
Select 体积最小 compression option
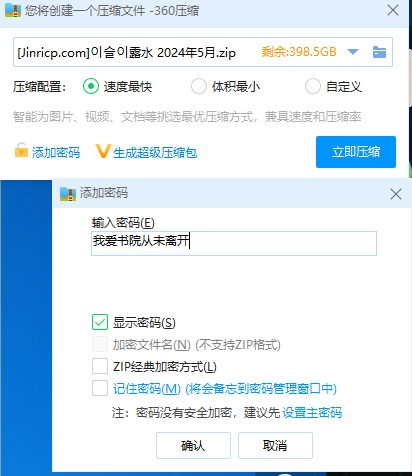click(x=199, y=86)
